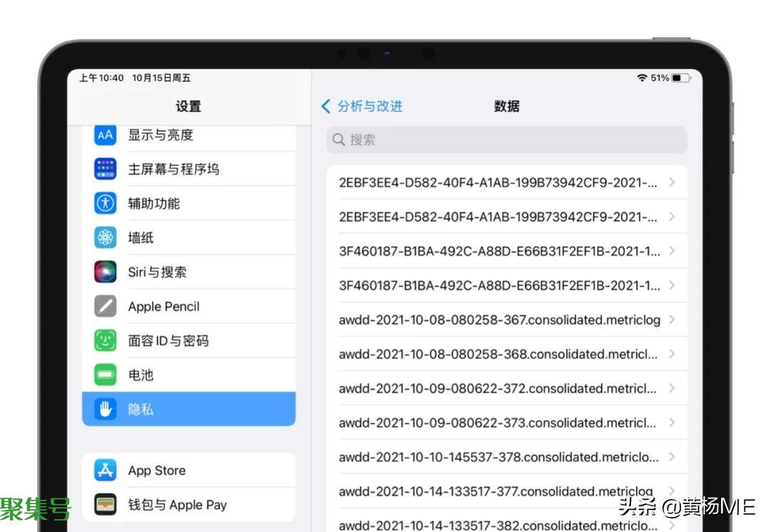Tap the Apple Pencil icon
This screenshot has width=771, height=532.
point(106,306)
